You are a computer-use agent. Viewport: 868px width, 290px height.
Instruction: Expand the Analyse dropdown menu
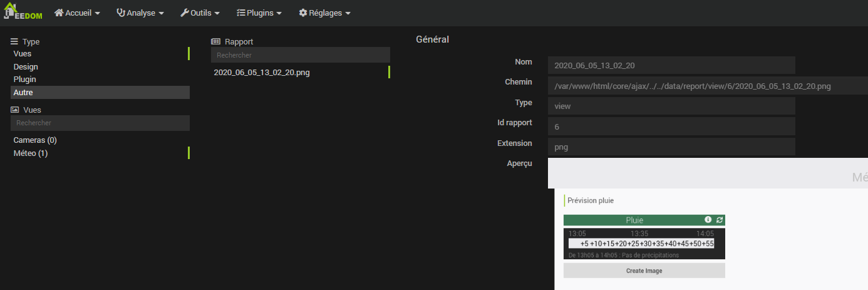pos(140,13)
